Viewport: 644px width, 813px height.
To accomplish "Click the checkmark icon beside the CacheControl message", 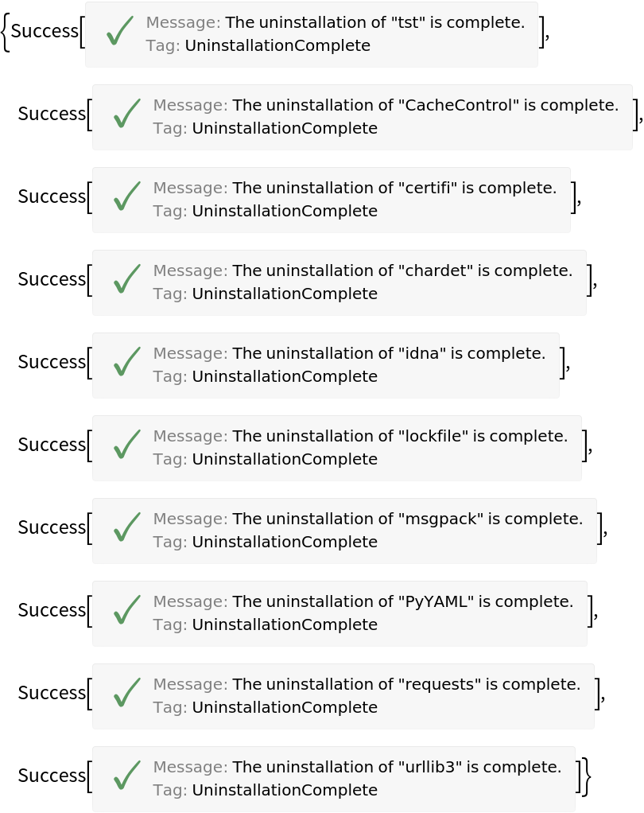I will (x=126, y=114).
